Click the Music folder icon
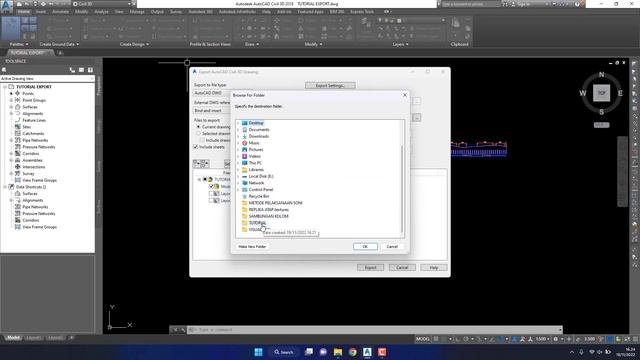This screenshot has height=360, width=640. [x=244, y=143]
